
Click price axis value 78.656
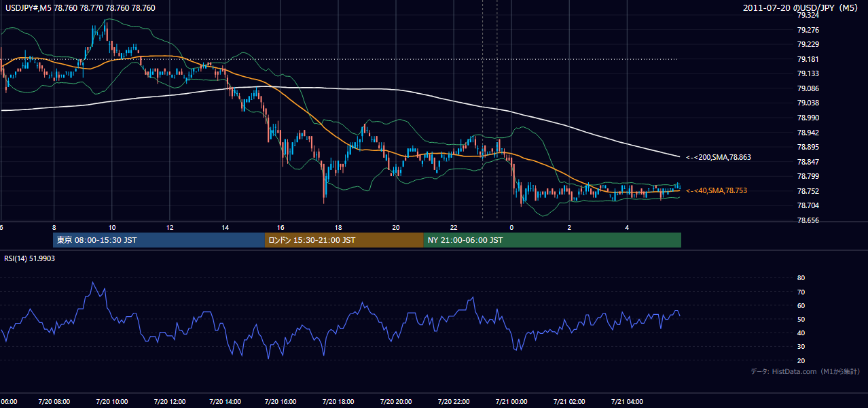(808, 220)
